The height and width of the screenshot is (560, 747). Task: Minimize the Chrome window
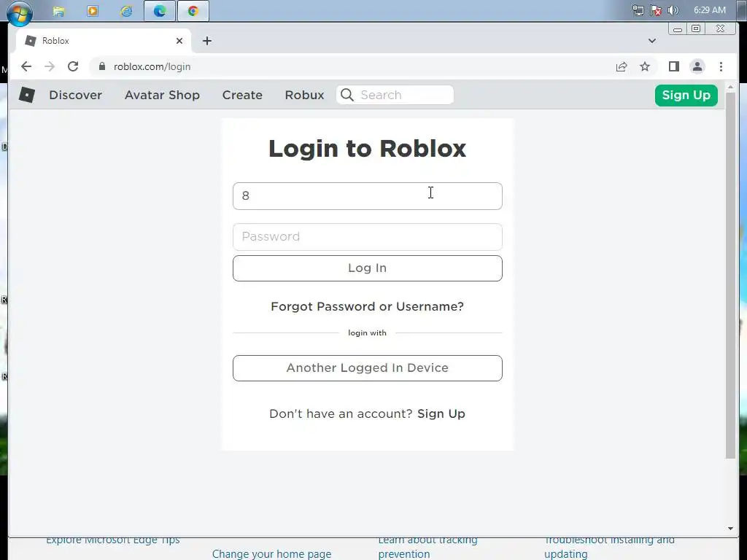click(678, 29)
